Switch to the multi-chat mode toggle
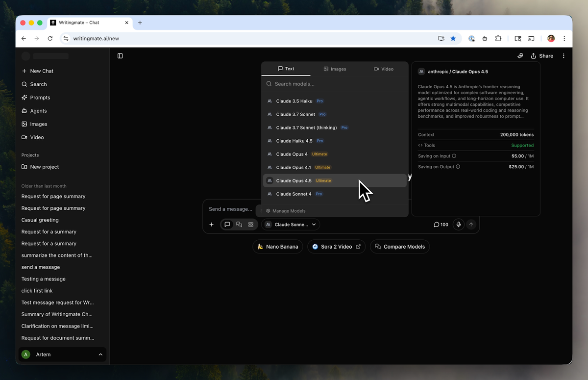The height and width of the screenshot is (380, 588). coord(239,225)
